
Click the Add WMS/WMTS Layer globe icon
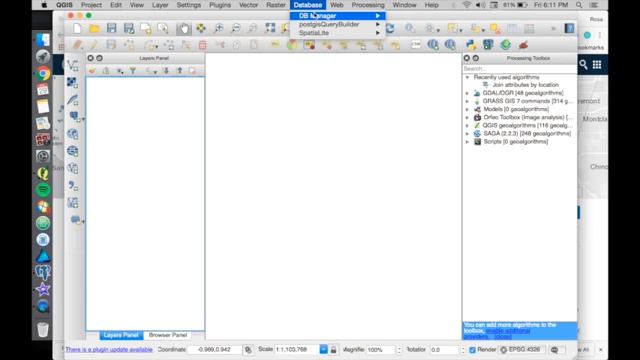73,134
